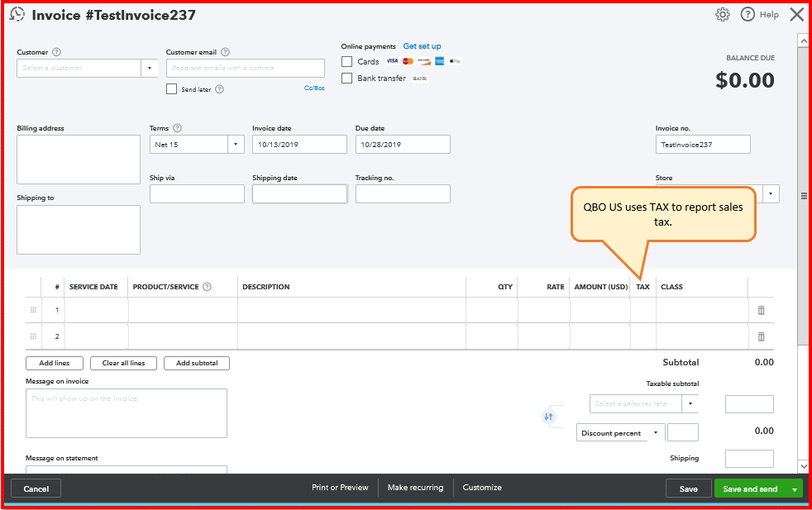Close the invoice with the X icon
Viewport: 812px width, 510px height.
(796, 15)
